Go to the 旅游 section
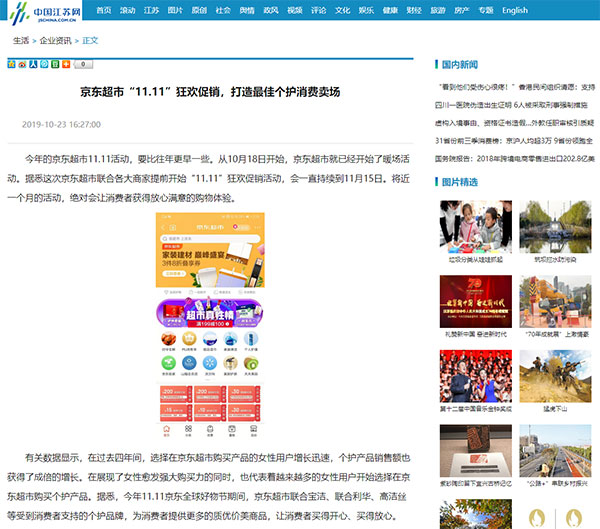 click(438, 10)
